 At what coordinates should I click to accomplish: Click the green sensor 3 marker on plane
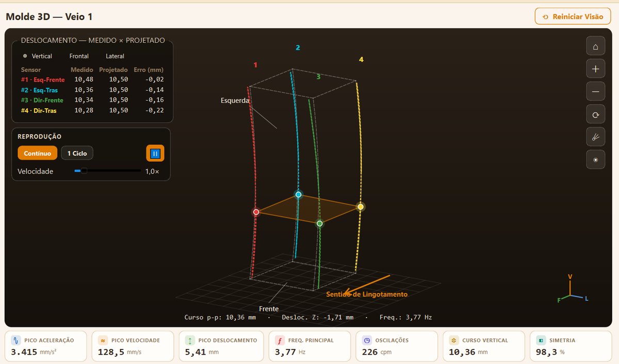coord(320,223)
